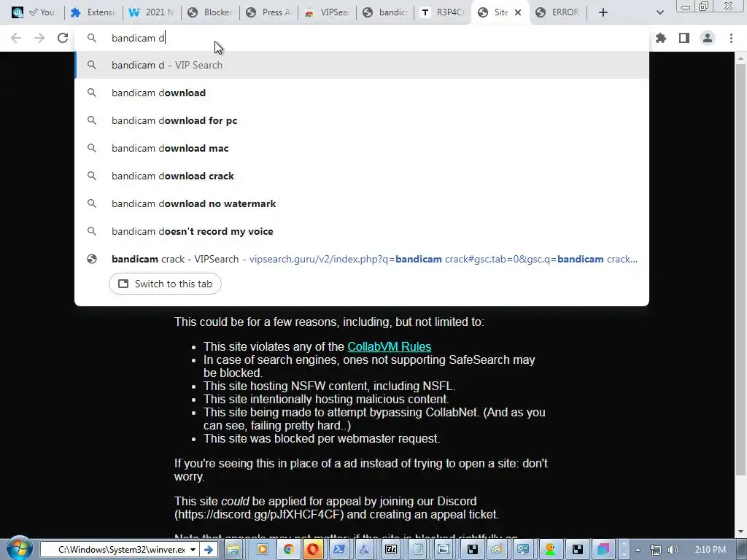The height and width of the screenshot is (560, 747).
Task: Switch to the 2021 N tab
Action: click(x=152, y=12)
